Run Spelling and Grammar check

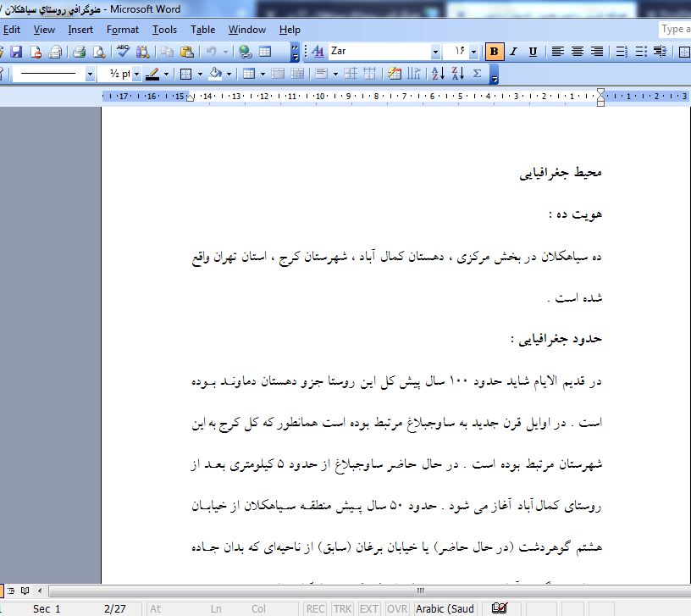[x=124, y=52]
